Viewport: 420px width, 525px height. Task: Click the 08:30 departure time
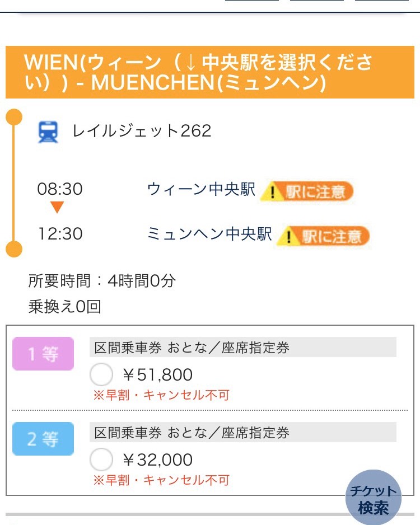[60, 189]
